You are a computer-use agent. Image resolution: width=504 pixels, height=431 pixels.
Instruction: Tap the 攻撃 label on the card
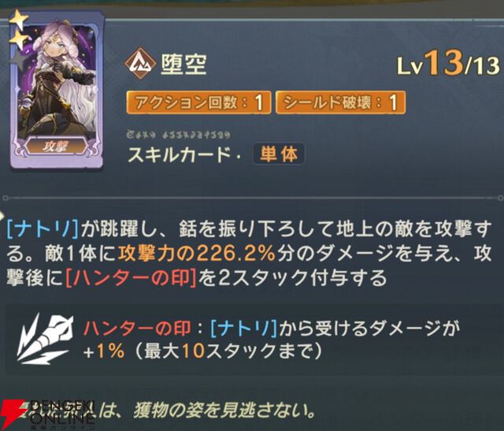pos(57,146)
